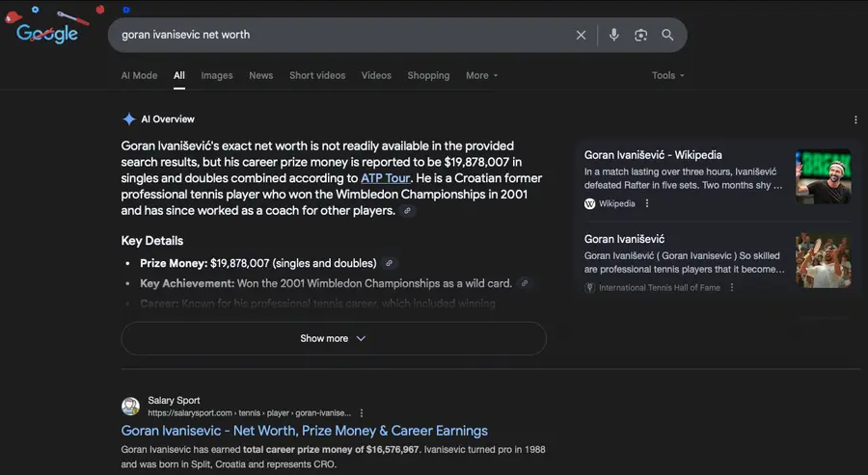Screen dimensions: 868x475
Task: Click the Google logo
Action: click(x=47, y=33)
